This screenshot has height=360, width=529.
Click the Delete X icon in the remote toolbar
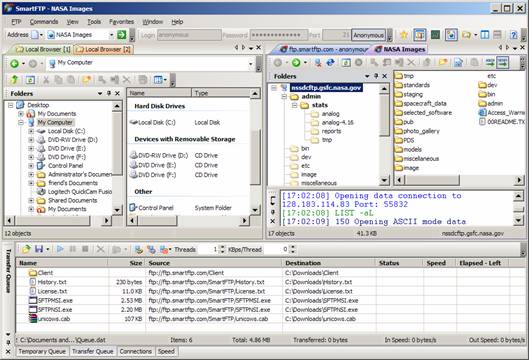[411, 62]
